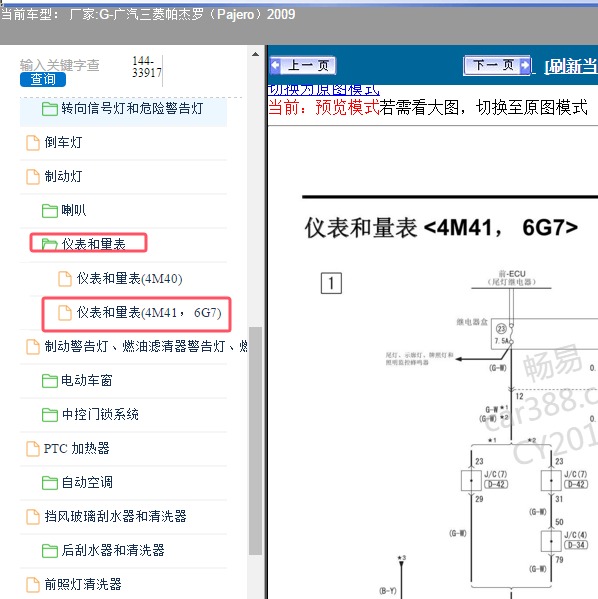Expand the 后刮水器和清洗器 folder

tap(113, 550)
